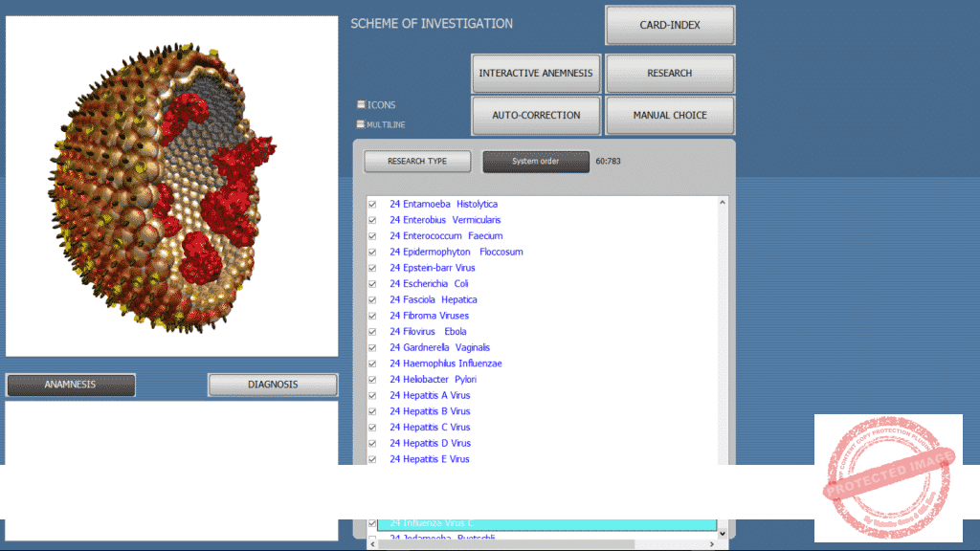Enable the MULTILINE checkbox
This screenshot has height=551, width=980.
[x=361, y=124]
